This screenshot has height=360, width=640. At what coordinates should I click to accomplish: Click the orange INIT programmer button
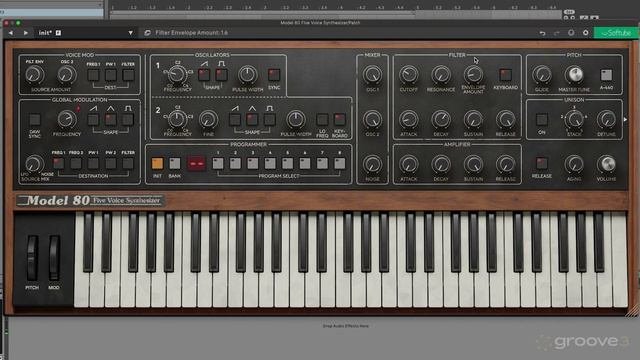tap(157, 164)
